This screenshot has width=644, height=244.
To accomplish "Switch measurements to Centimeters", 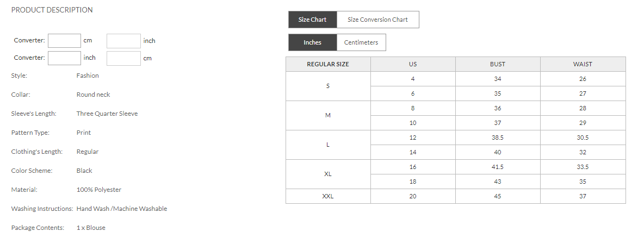I will pyautogui.click(x=361, y=42).
